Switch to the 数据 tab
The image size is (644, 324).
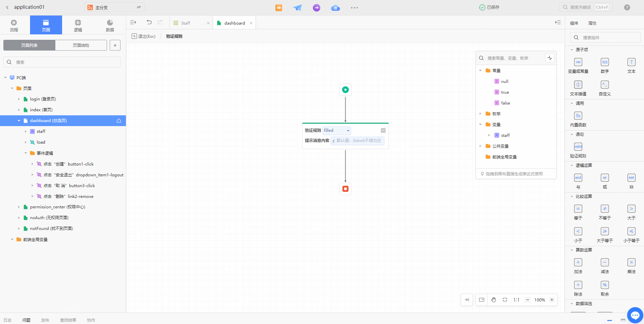(x=110, y=25)
